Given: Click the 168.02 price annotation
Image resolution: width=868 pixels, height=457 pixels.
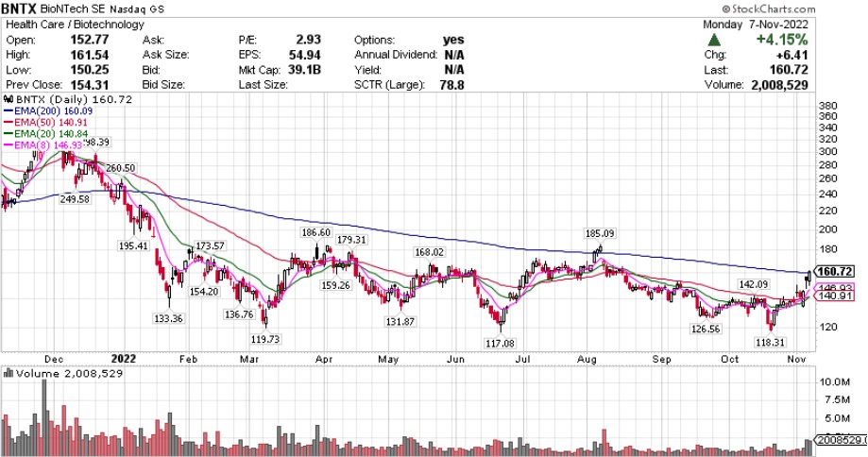Looking at the screenshot, I should point(430,252).
